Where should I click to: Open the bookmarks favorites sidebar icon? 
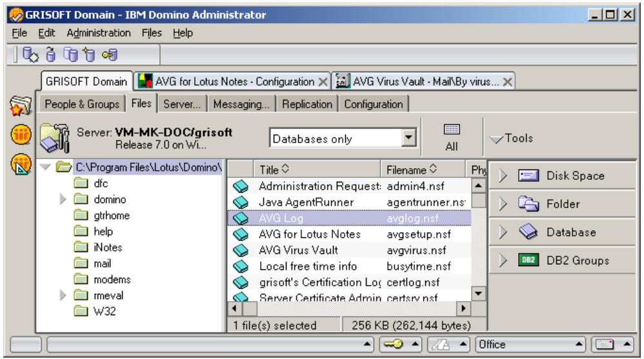[21, 106]
